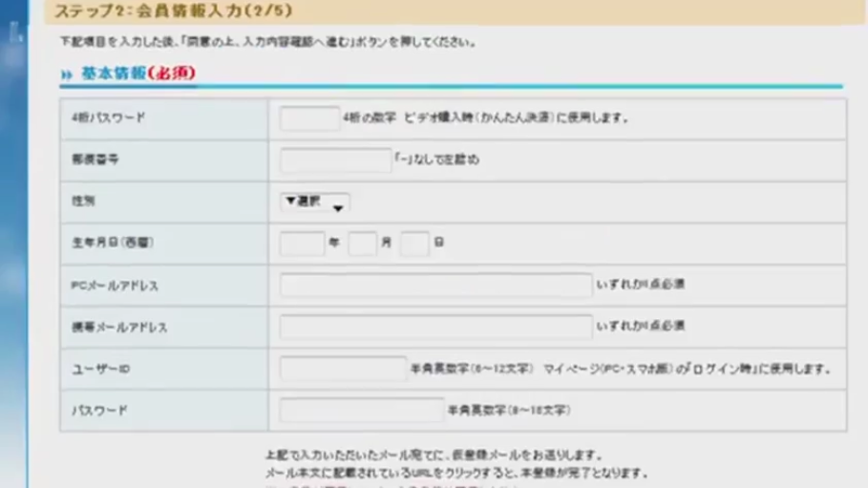
Task: Focus the PCメールアドレス text field
Action: click(x=435, y=286)
